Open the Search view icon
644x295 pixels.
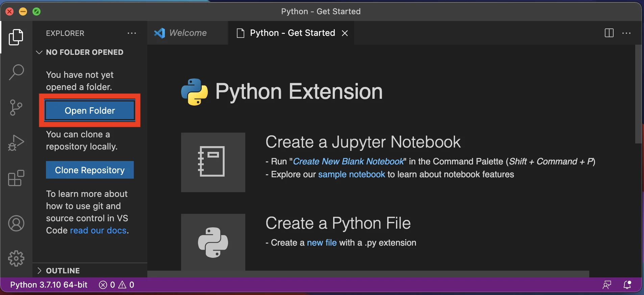click(16, 72)
